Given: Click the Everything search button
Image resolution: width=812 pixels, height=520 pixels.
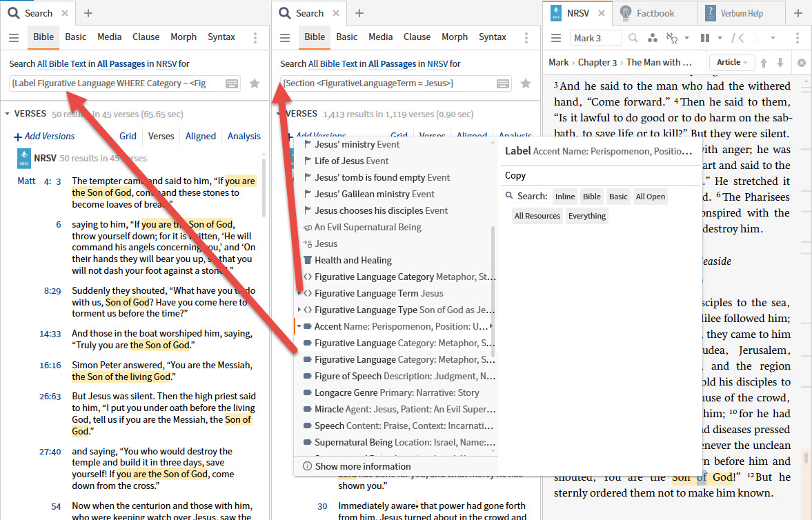Looking at the screenshot, I should point(586,216).
